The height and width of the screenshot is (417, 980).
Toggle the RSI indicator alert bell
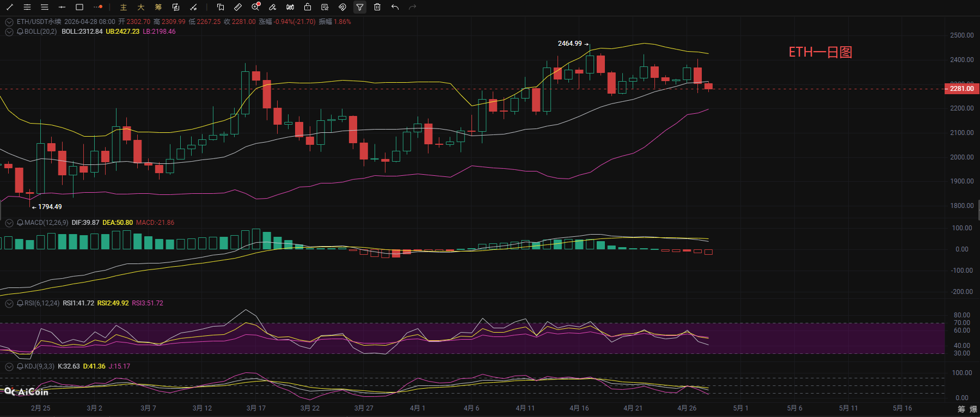[x=20, y=303]
